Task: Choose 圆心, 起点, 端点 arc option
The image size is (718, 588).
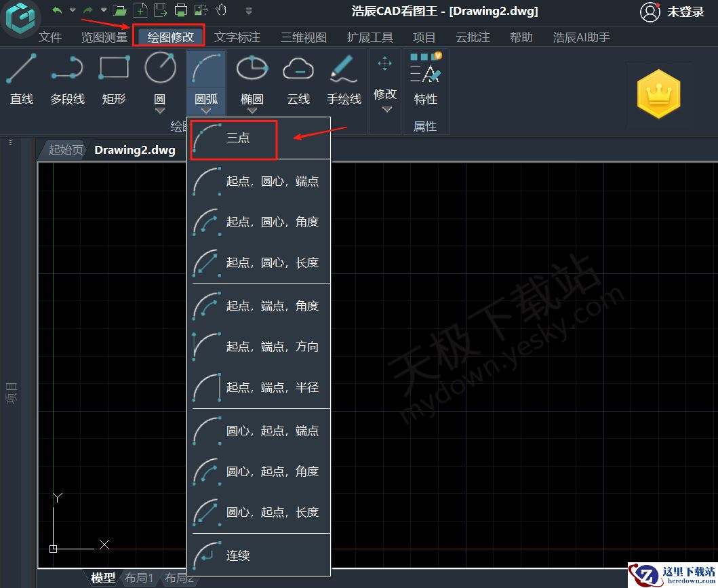Action: point(259,431)
